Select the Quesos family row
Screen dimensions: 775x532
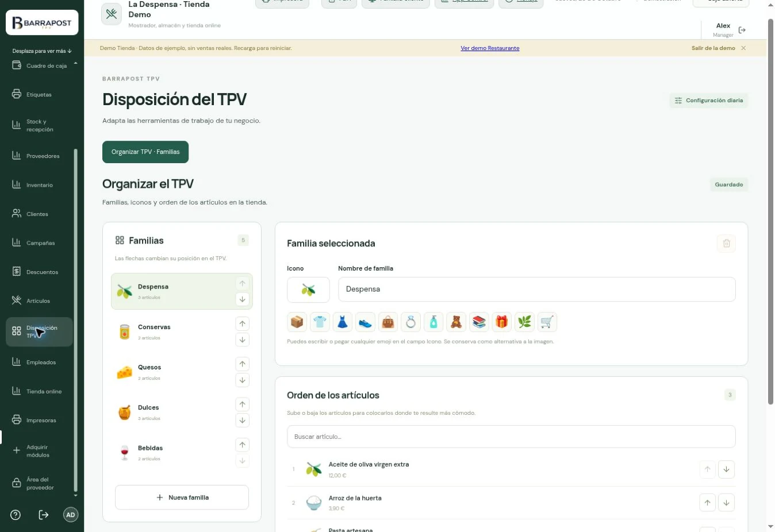182,372
